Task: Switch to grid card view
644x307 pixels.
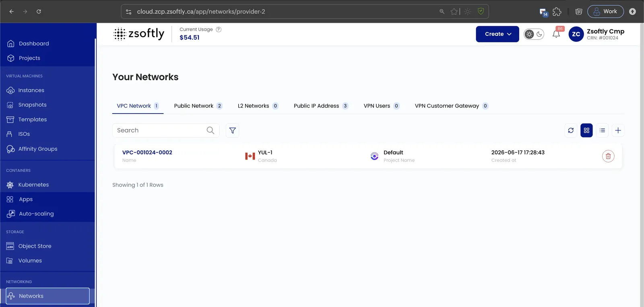Action: pyautogui.click(x=586, y=131)
